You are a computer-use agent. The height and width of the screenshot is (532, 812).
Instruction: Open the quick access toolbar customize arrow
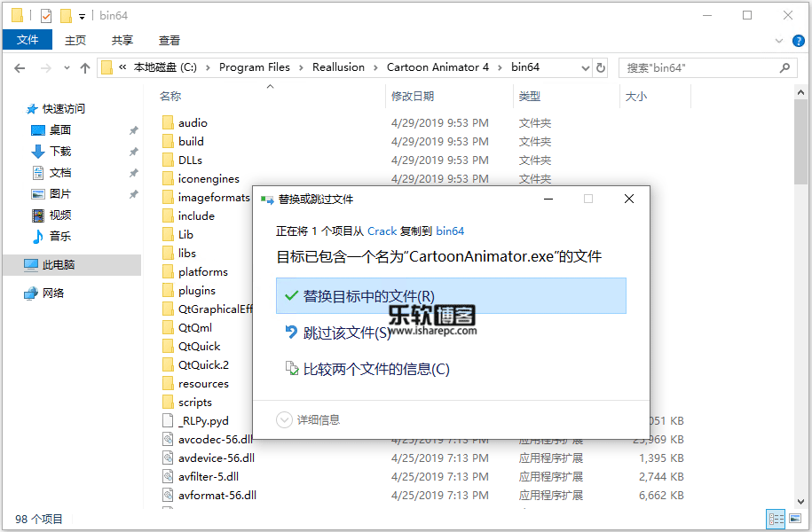82,17
